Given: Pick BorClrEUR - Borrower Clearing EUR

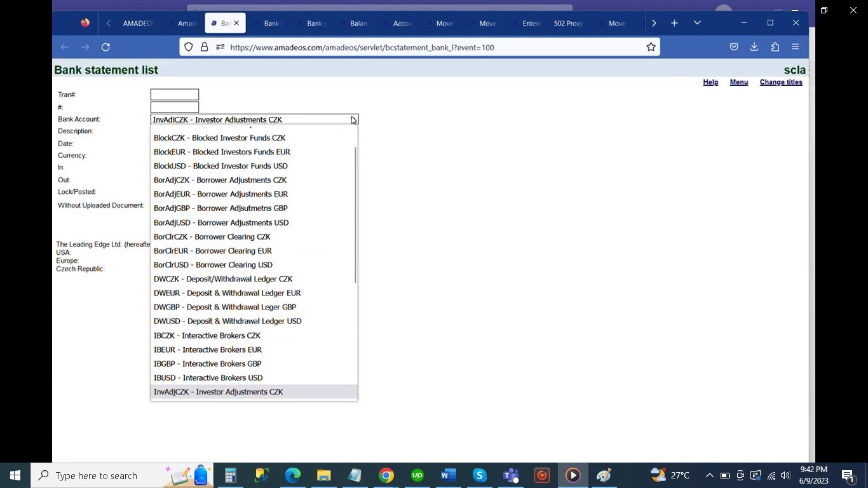Looking at the screenshot, I should pos(254,250).
